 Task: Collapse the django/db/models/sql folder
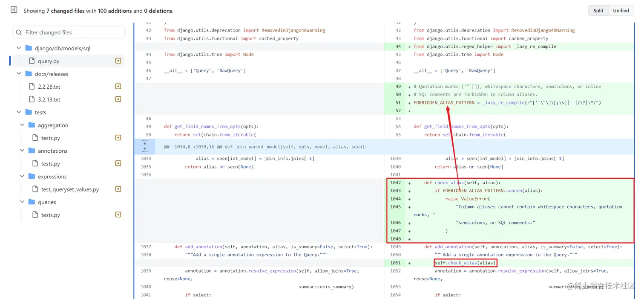click(19, 48)
